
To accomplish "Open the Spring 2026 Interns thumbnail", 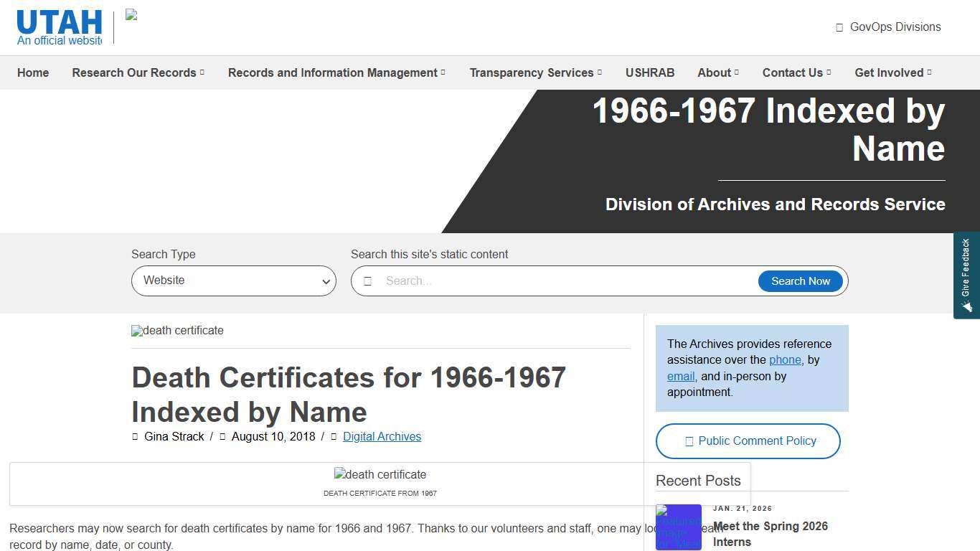I will point(678,527).
